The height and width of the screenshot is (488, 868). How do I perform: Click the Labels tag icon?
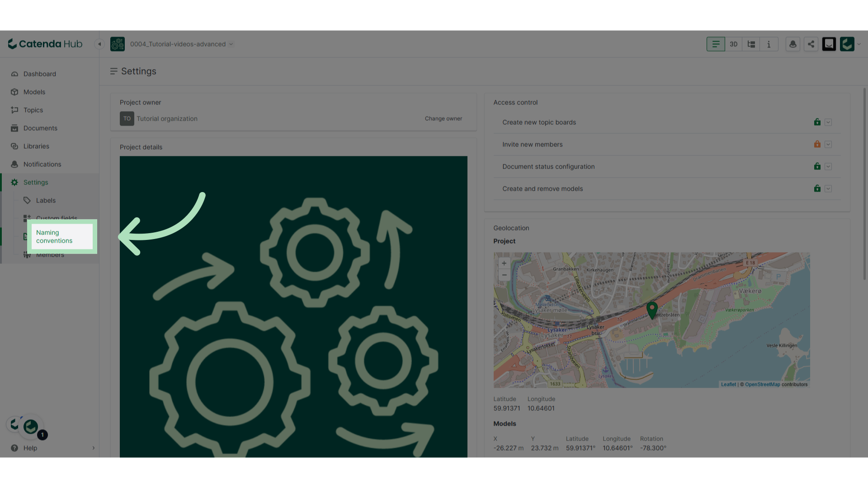27,201
